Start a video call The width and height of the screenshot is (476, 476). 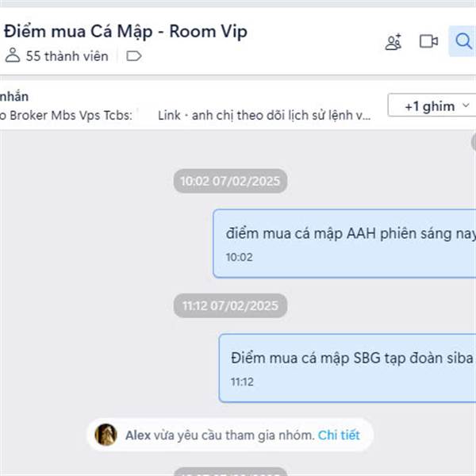[428, 41]
